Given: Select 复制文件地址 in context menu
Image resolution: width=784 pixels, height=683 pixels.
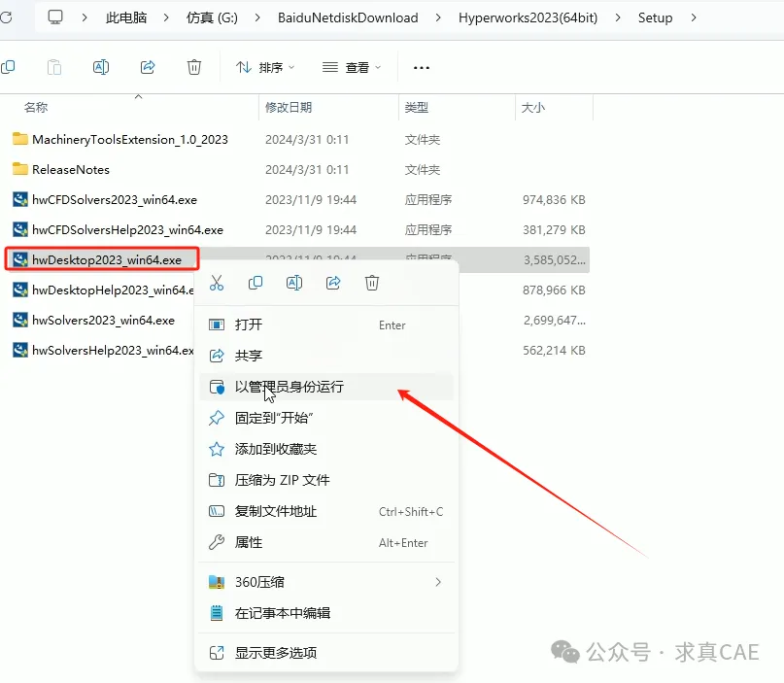Looking at the screenshot, I should 326,511.
